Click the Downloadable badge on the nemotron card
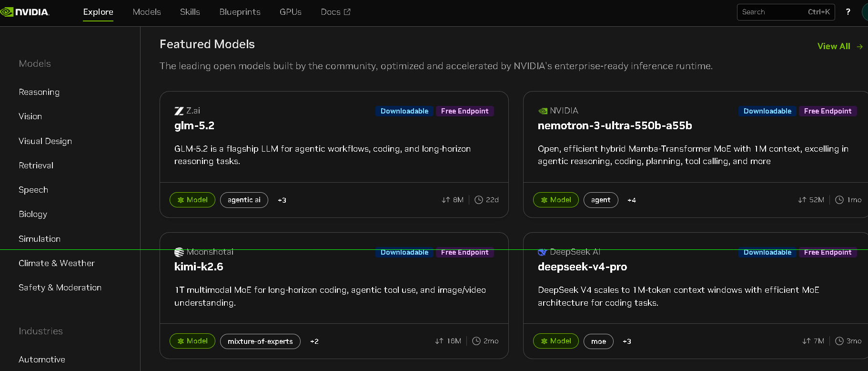The width and height of the screenshot is (868, 371). point(767,111)
